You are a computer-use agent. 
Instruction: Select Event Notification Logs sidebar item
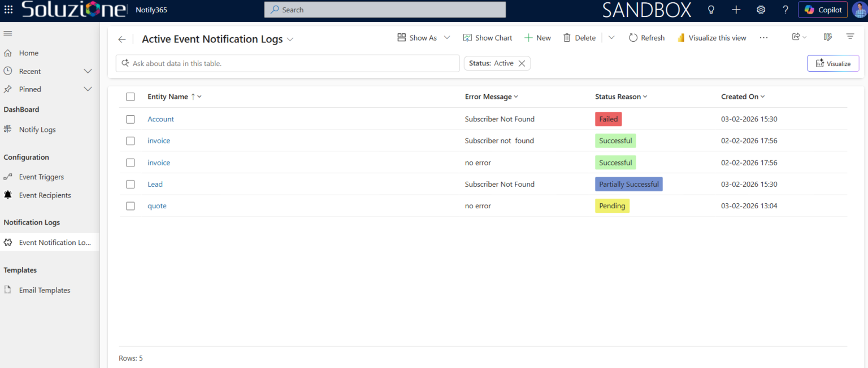click(50, 242)
